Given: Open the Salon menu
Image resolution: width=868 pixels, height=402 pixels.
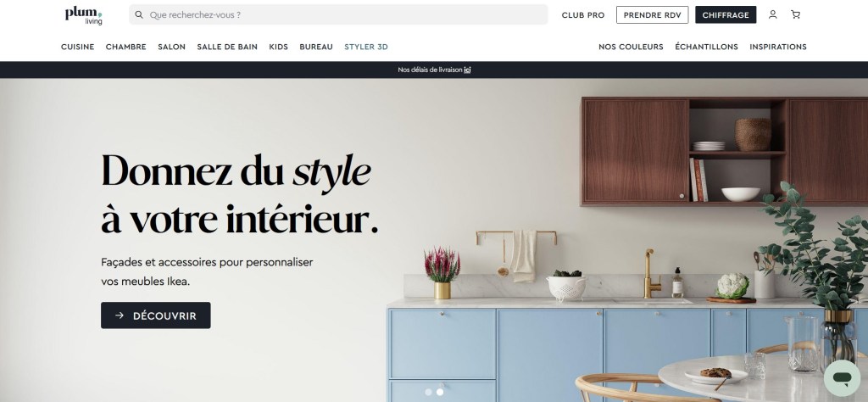Looking at the screenshot, I should (x=171, y=47).
